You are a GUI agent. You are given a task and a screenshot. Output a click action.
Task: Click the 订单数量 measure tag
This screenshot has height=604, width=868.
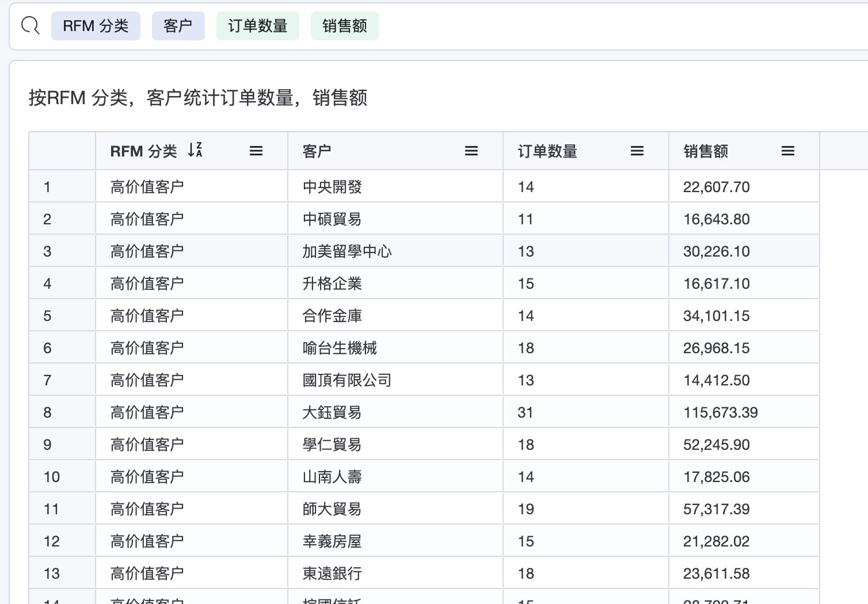pyautogui.click(x=257, y=26)
